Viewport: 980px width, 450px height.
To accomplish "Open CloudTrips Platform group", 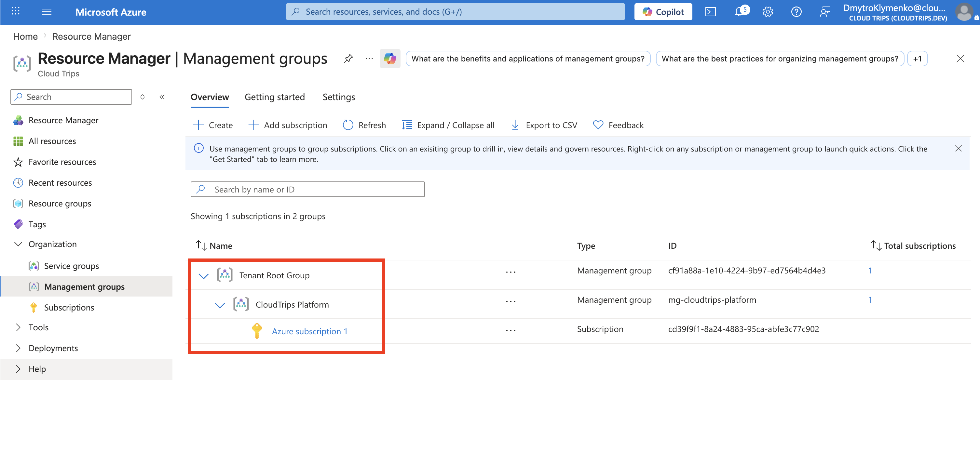I will point(292,304).
